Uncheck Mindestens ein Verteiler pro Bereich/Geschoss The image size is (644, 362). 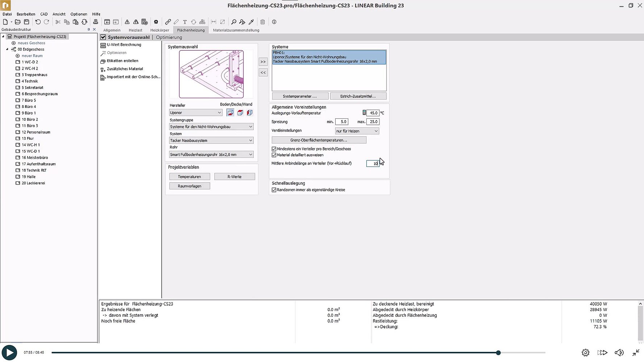[274, 149]
